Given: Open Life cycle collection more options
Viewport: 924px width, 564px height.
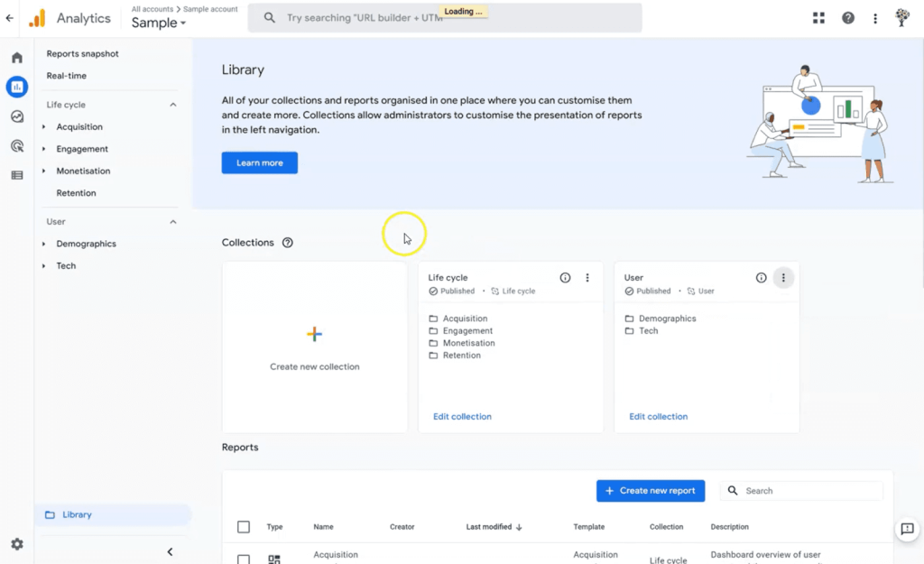Looking at the screenshot, I should [x=587, y=278].
